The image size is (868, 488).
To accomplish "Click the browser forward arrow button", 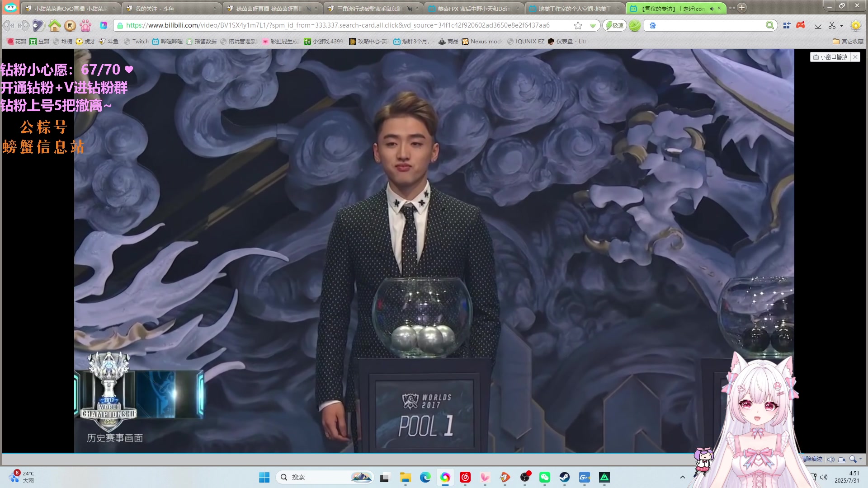I will click(24, 26).
